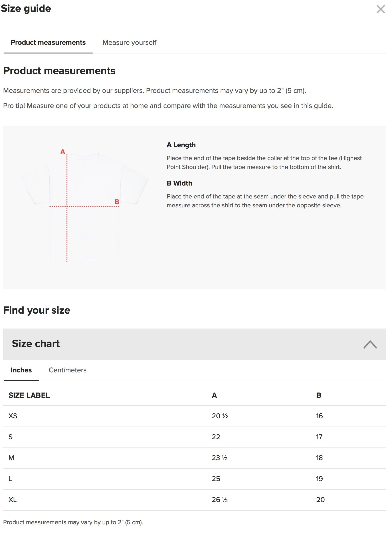This screenshot has height=535, width=392.
Task: Click the A Length description heading
Action: pos(181,145)
